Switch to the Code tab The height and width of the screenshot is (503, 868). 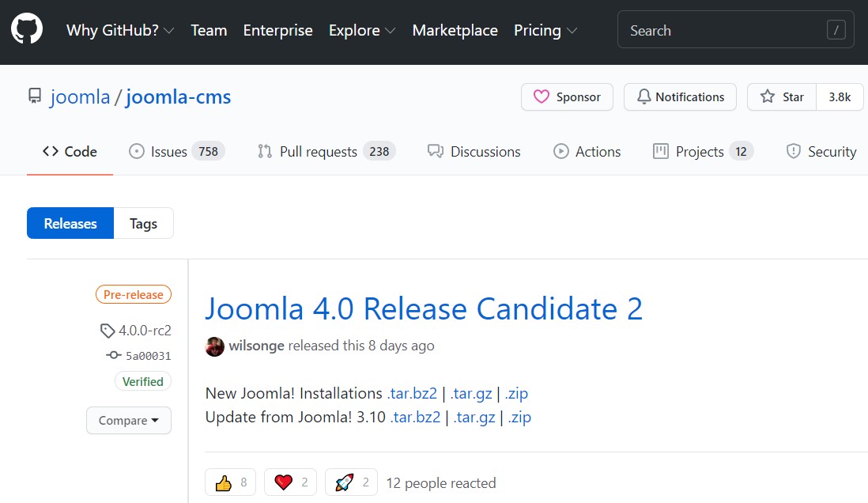tap(70, 152)
